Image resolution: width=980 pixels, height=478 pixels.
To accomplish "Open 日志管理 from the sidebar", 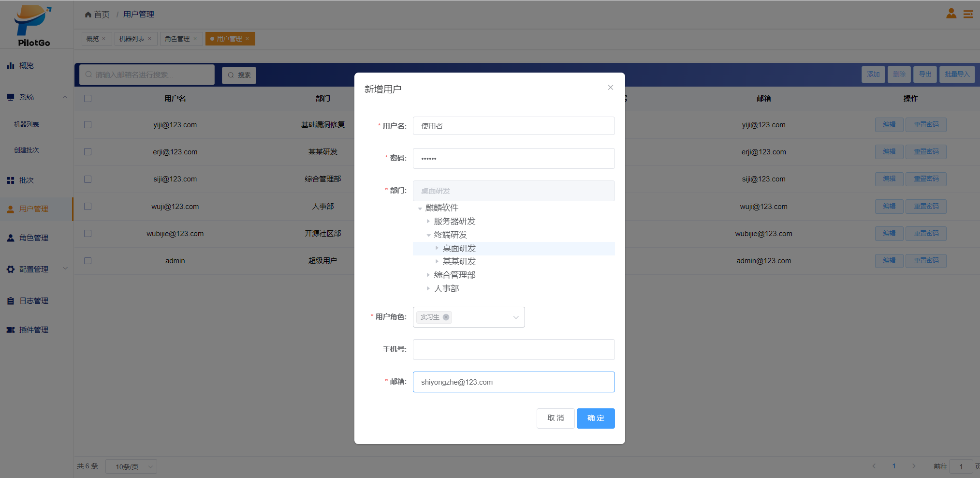I will pyautogui.click(x=33, y=301).
